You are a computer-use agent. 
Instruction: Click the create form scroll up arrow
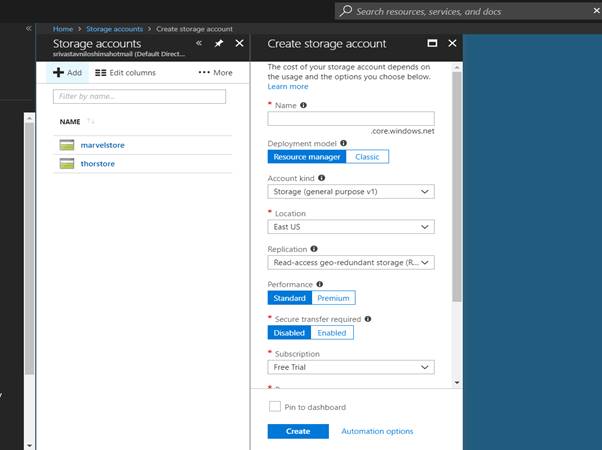pyautogui.click(x=456, y=68)
